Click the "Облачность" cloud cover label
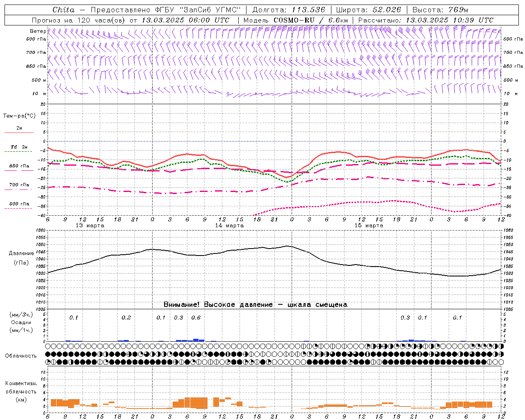 [x=21, y=356]
